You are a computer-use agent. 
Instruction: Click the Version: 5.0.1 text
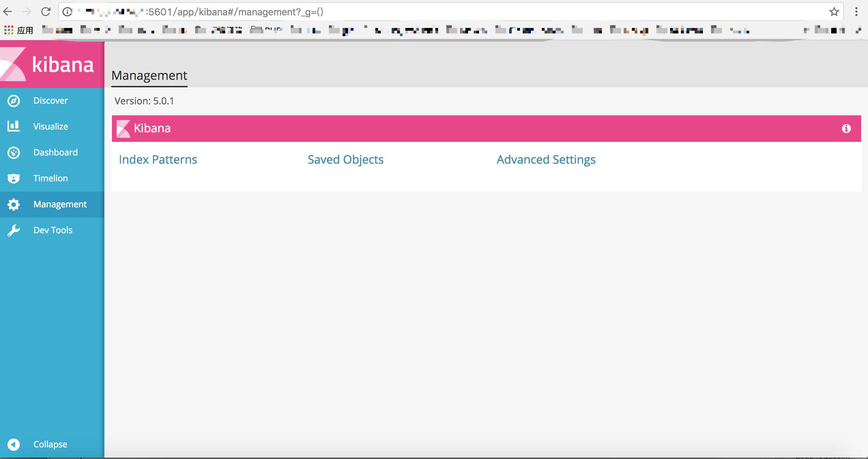(x=144, y=101)
